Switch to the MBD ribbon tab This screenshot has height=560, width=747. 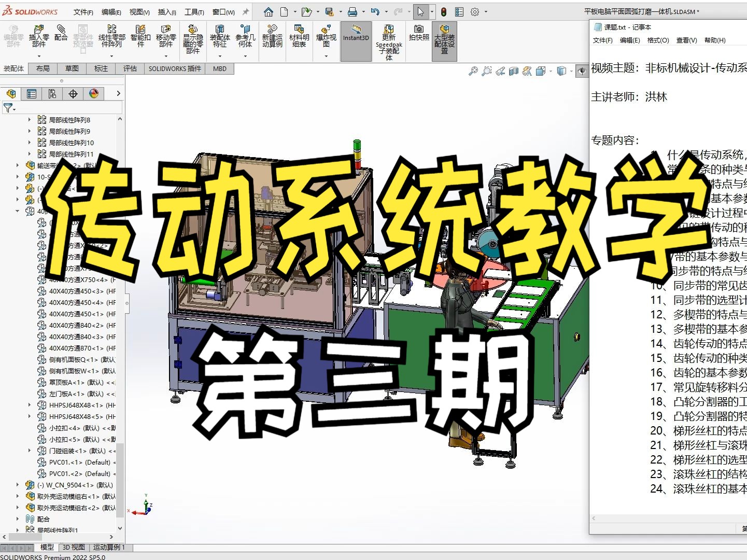[x=220, y=68]
